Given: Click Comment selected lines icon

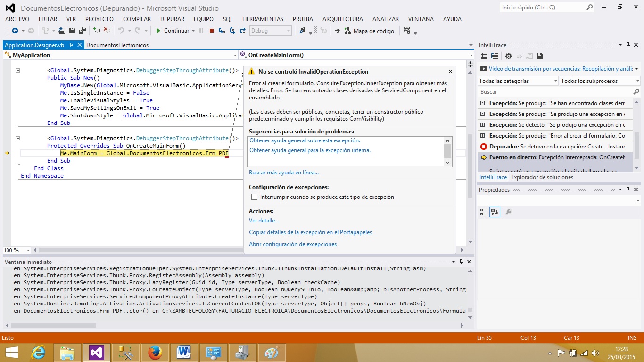Looking at the screenshot, I should point(97,31).
